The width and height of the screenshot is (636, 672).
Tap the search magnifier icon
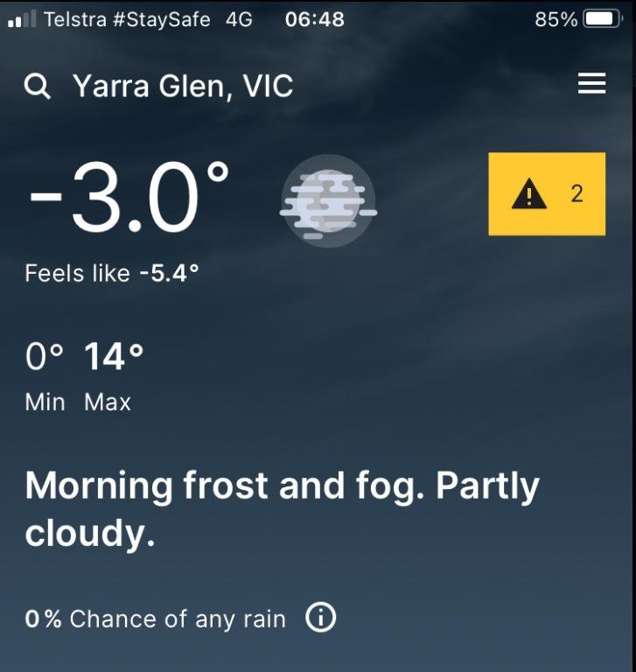click(x=38, y=86)
